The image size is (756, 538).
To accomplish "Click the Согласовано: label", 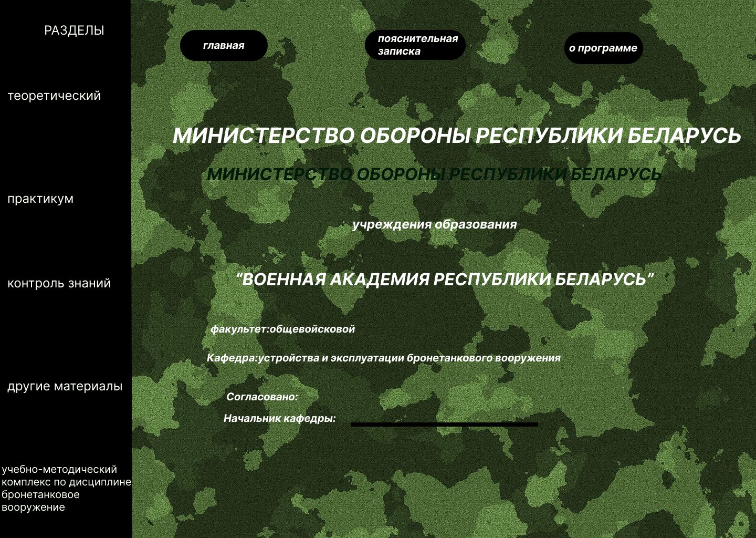I will click(262, 397).
